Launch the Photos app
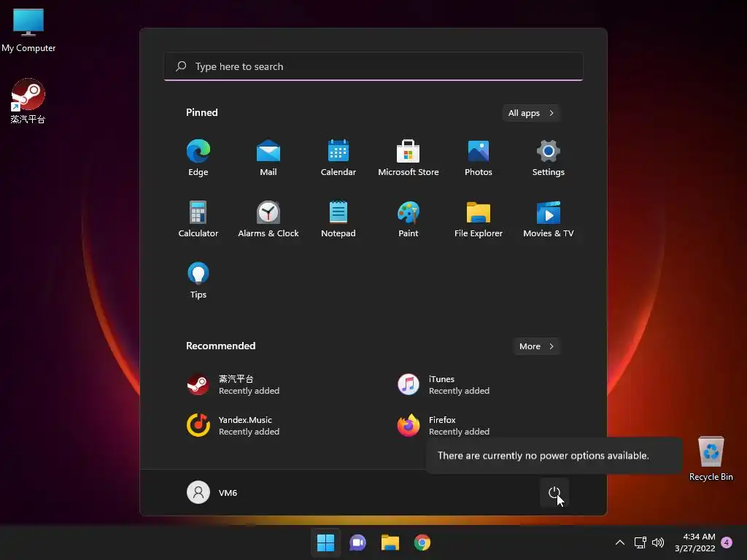 point(479,157)
